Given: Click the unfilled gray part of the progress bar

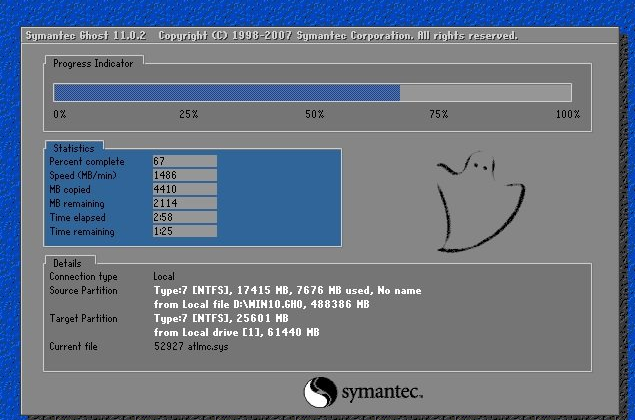Looking at the screenshot, I should click(485, 93).
